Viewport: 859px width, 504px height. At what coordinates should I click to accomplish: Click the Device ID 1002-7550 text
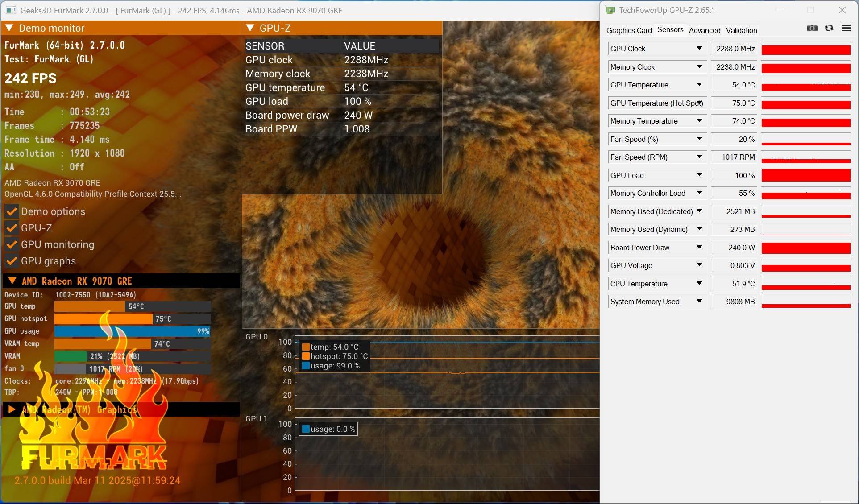coord(95,295)
